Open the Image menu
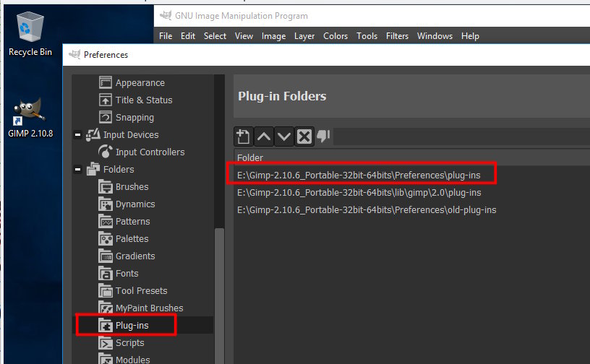Image resolution: width=590 pixels, height=364 pixels. [x=273, y=35]
